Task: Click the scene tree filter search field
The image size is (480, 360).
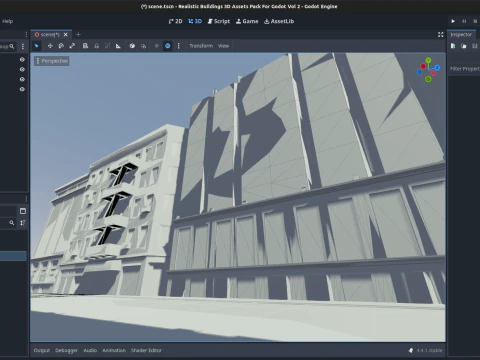Action: pyautogui.click(x=8, y=46)
